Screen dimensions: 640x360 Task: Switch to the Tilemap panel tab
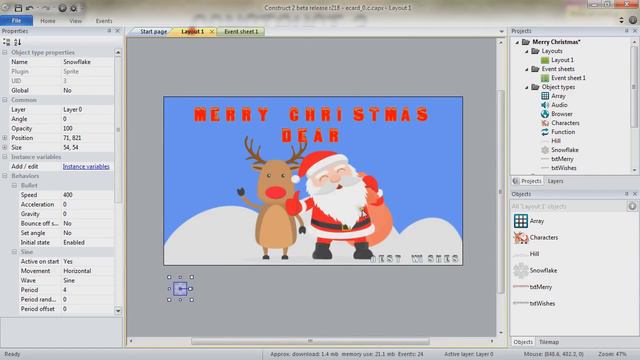[549, 342]
